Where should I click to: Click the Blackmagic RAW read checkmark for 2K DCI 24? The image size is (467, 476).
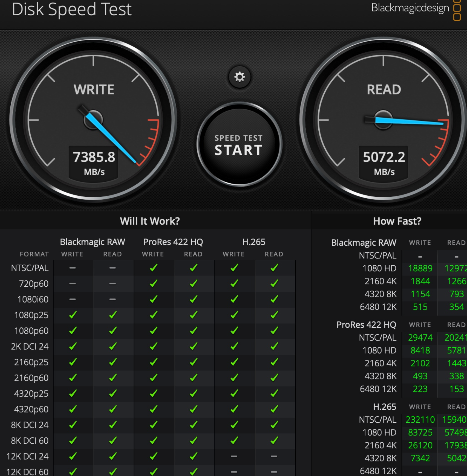(113, 346)
